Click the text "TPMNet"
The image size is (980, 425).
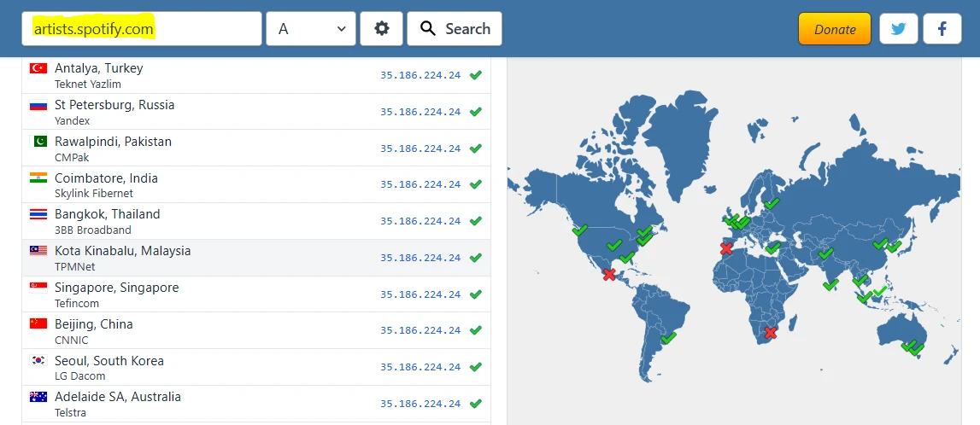[x=75, y=266]
